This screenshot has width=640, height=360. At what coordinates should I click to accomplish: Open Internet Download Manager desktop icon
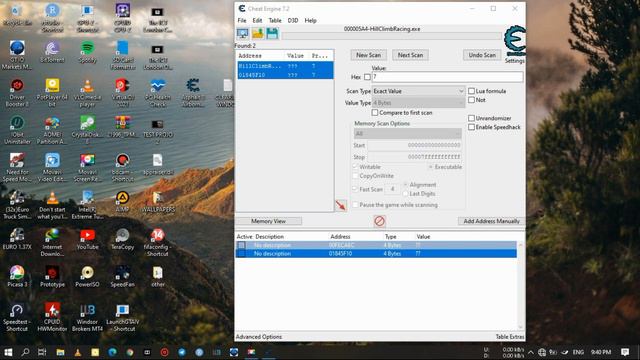(52, 242)
